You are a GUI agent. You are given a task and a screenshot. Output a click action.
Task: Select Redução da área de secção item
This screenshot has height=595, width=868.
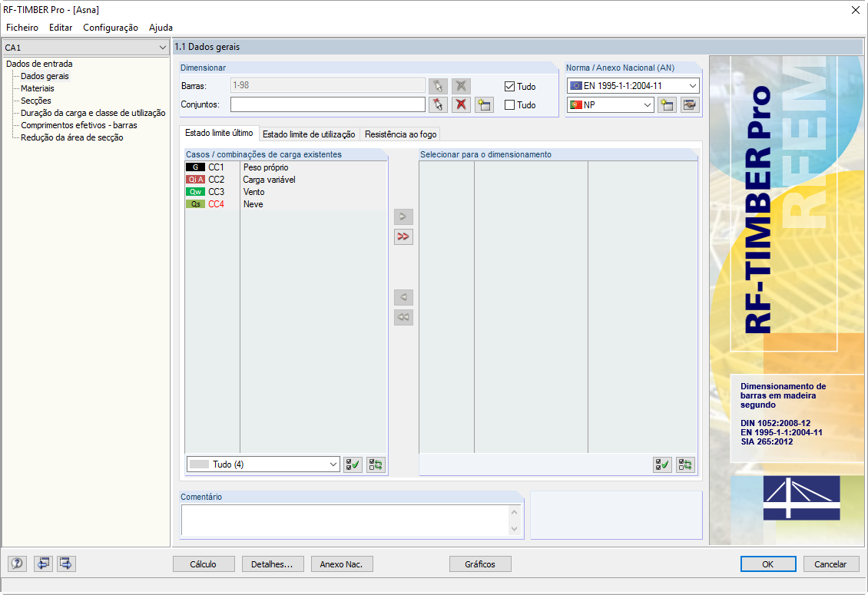point(72,137)
